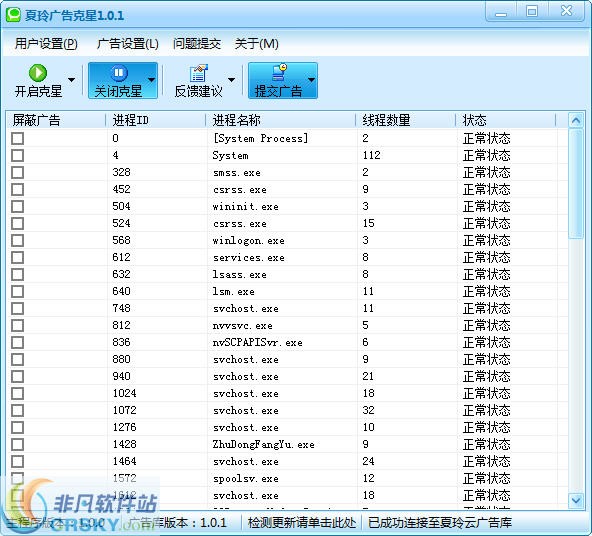This screenshot has width=592, height=536.
Task: Sort by 屏蔽广告 column header
Action: pyautogui.click(x=56, y=120)
